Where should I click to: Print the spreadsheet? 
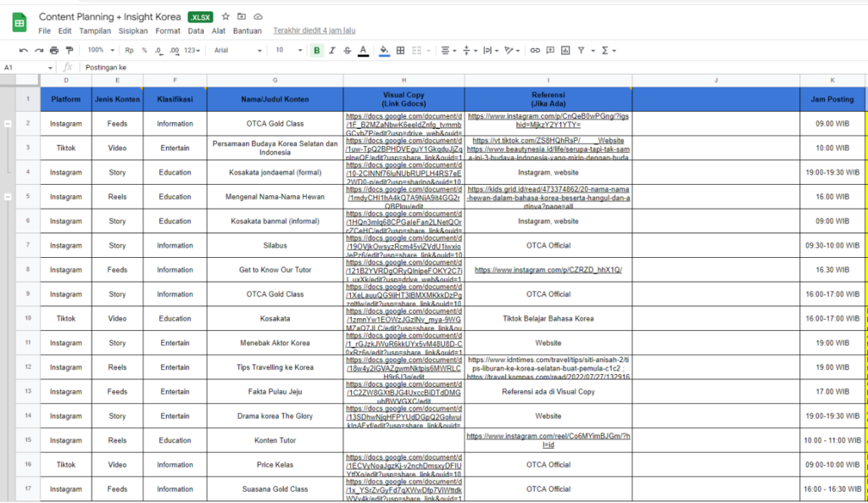point(54,50)
